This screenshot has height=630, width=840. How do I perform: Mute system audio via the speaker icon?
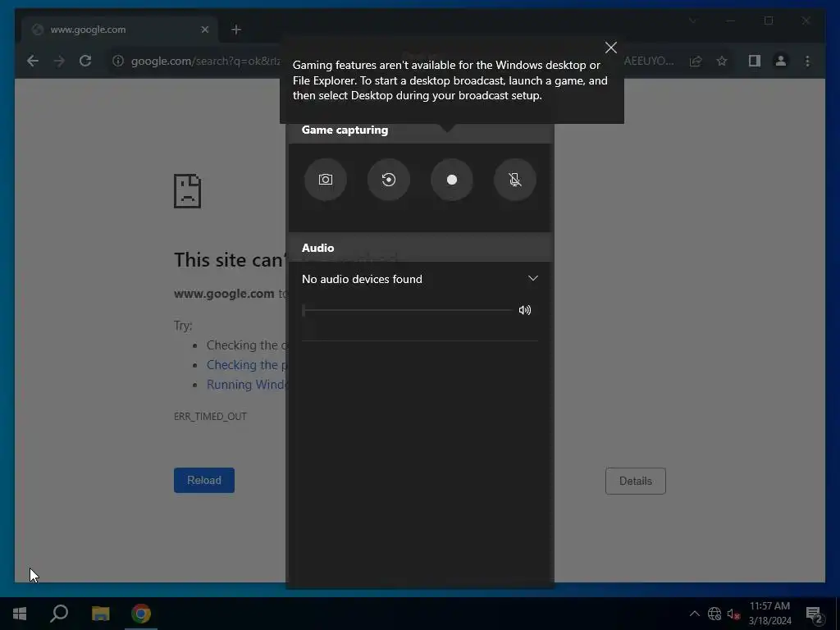525,310
